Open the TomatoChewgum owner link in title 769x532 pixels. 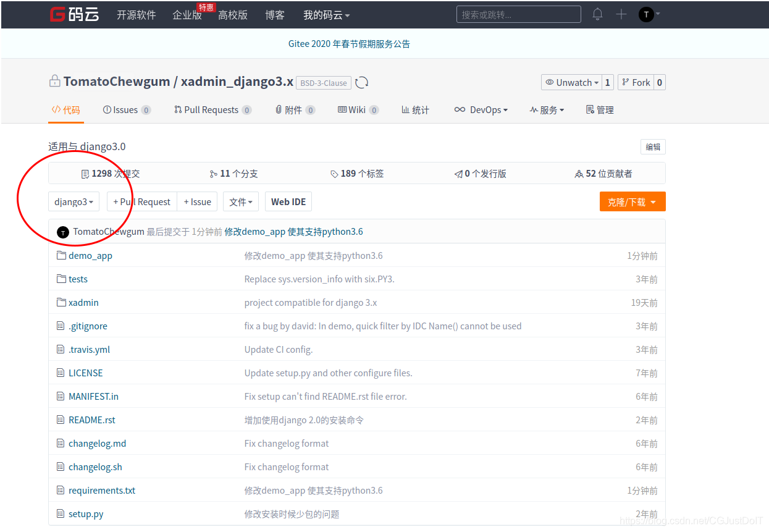pyautogui.click(x=117, y=82)
